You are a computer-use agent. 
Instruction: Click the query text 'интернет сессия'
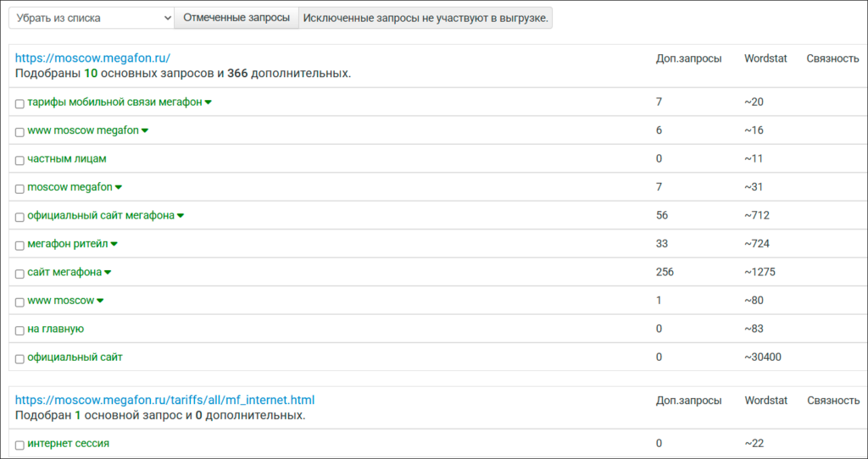tap(69, 443)
